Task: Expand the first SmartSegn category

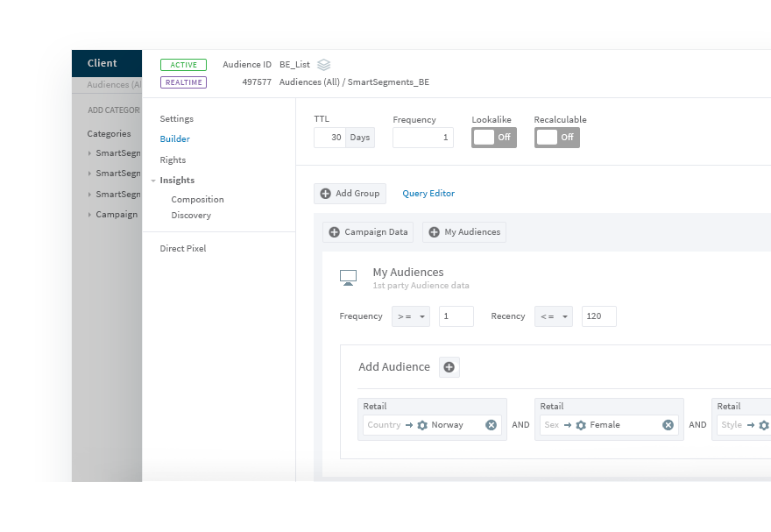Action: click(x=89, y=153)
